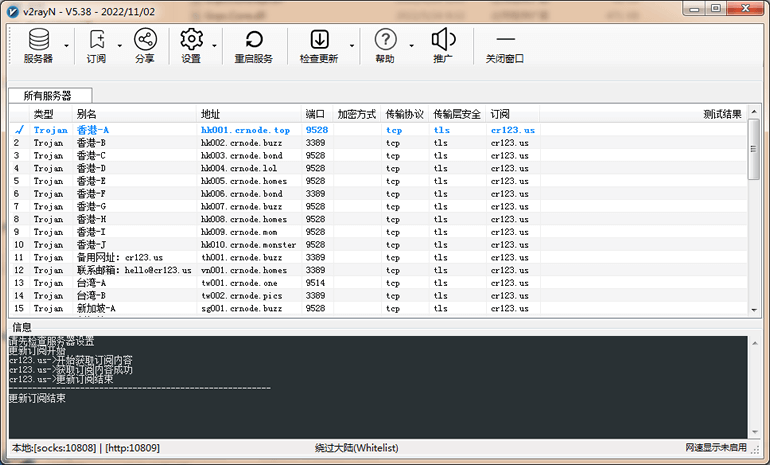Screen dimensions: 770x465
Task: Sort by the 端口 column header
Action: click(317, 114)
